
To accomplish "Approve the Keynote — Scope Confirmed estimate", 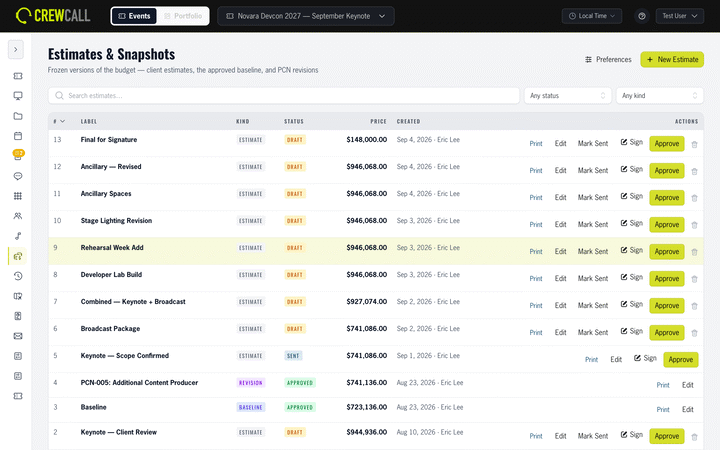I will pyautogui.click(x=681, y=360).
